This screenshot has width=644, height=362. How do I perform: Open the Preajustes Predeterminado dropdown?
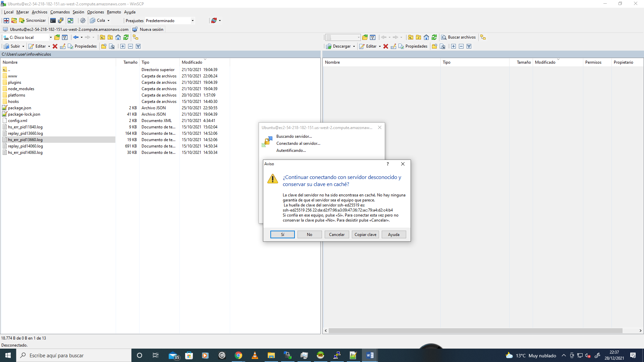[x=193, y=21]
